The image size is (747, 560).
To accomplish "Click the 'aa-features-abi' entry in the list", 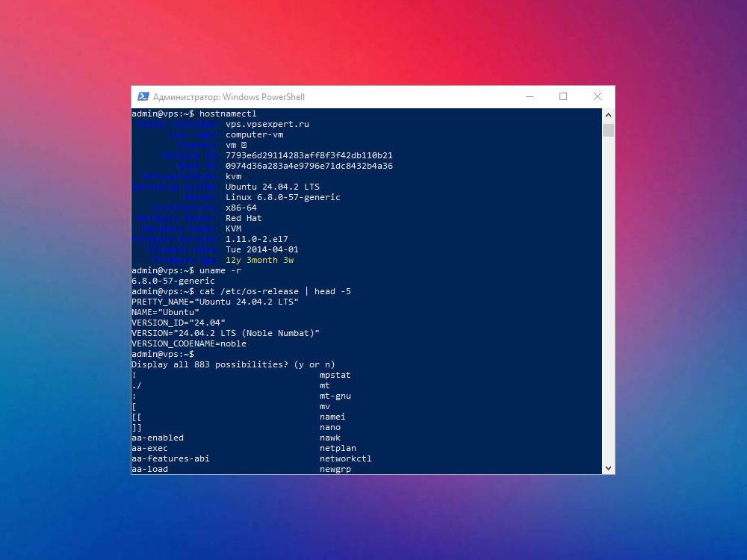I will coord(170,458).
